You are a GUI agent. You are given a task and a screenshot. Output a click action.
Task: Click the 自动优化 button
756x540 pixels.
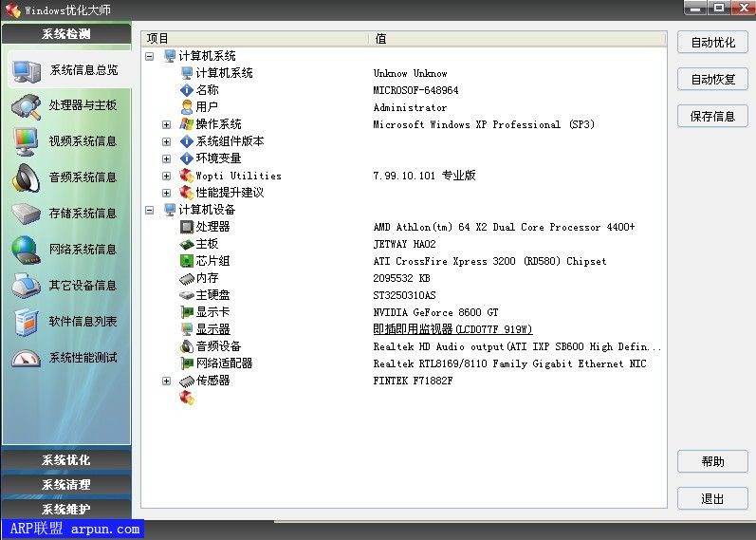click(x=712, y=43)
